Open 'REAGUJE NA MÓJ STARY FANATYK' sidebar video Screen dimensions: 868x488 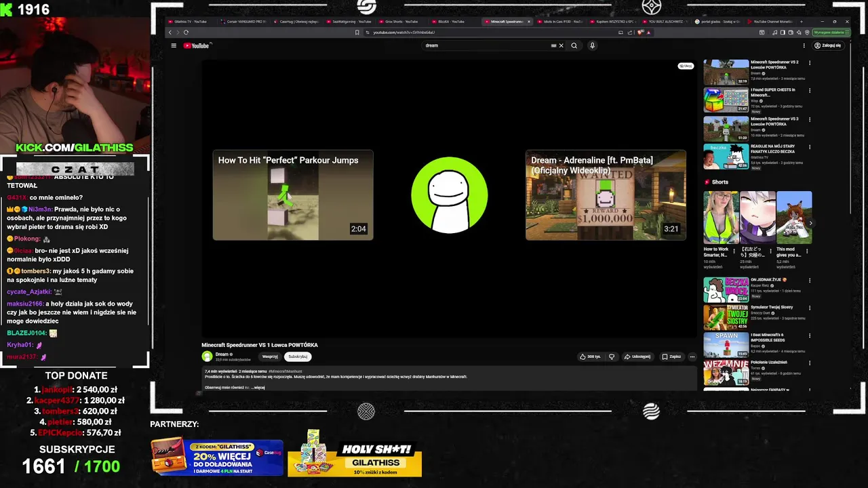pos(726,157)
